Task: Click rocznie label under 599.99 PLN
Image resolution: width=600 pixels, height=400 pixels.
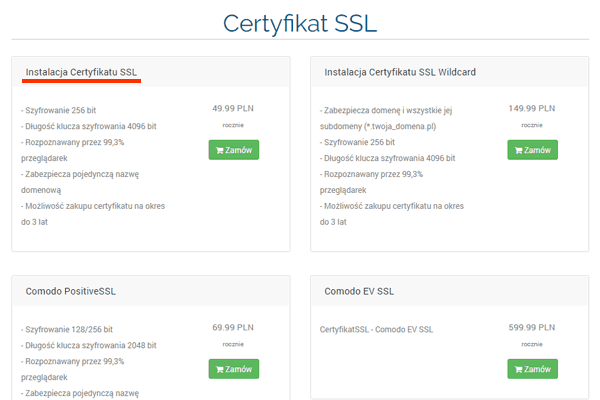Action: [532, 344]
